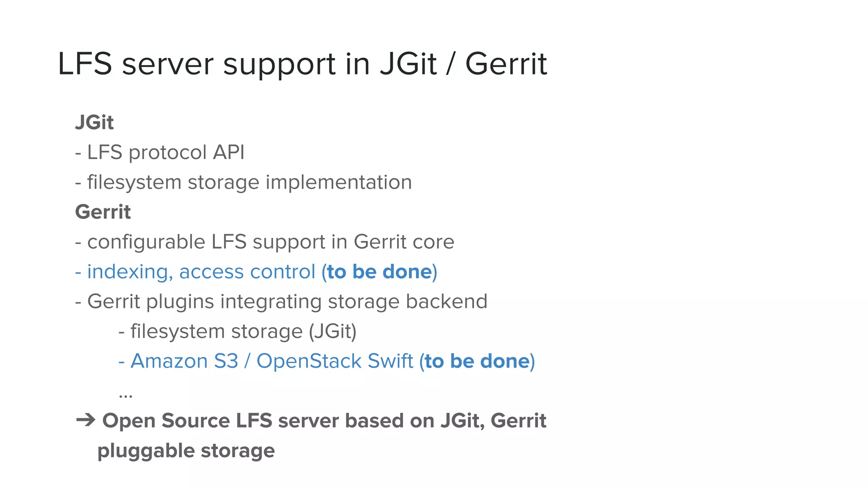Click the blue "OpenStack Swift" text
The image size is (868, 488).
(334, 361)
